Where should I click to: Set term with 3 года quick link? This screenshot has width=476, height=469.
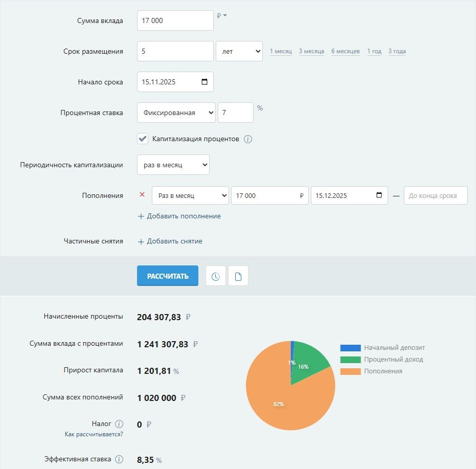tap(397, 51)
